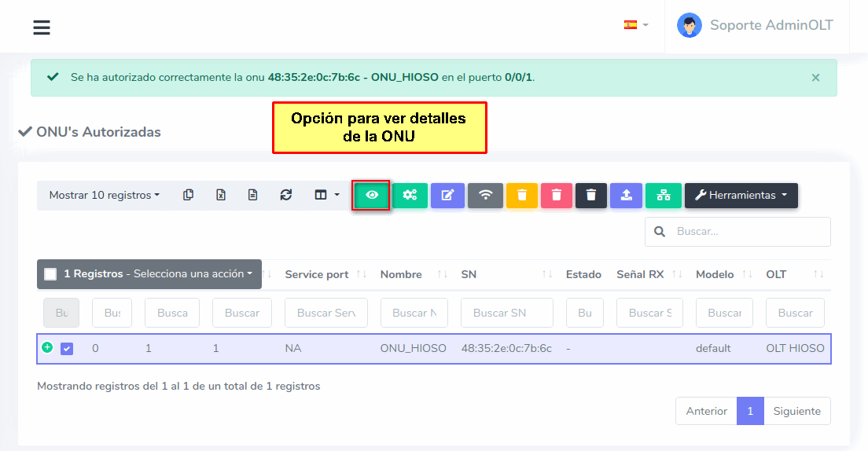Expand row details with green plus icon
The height and width of the screenshot is (451, 868).
pos(47,347)
